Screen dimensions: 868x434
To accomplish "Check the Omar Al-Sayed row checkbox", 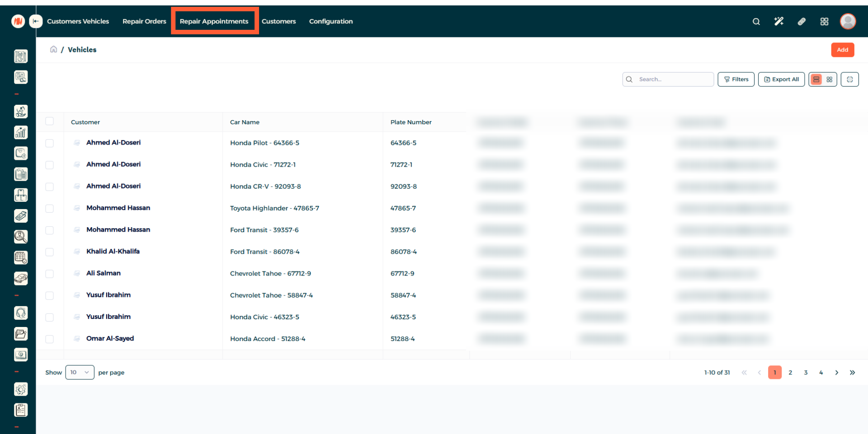I will point(50,339).
